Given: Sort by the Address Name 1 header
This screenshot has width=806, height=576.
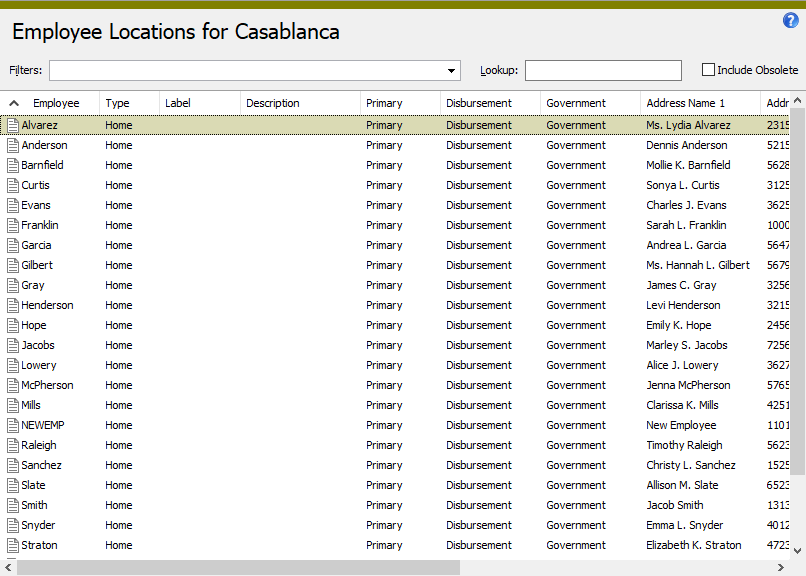Looking at the screenshot, I should tap(685, 103).
